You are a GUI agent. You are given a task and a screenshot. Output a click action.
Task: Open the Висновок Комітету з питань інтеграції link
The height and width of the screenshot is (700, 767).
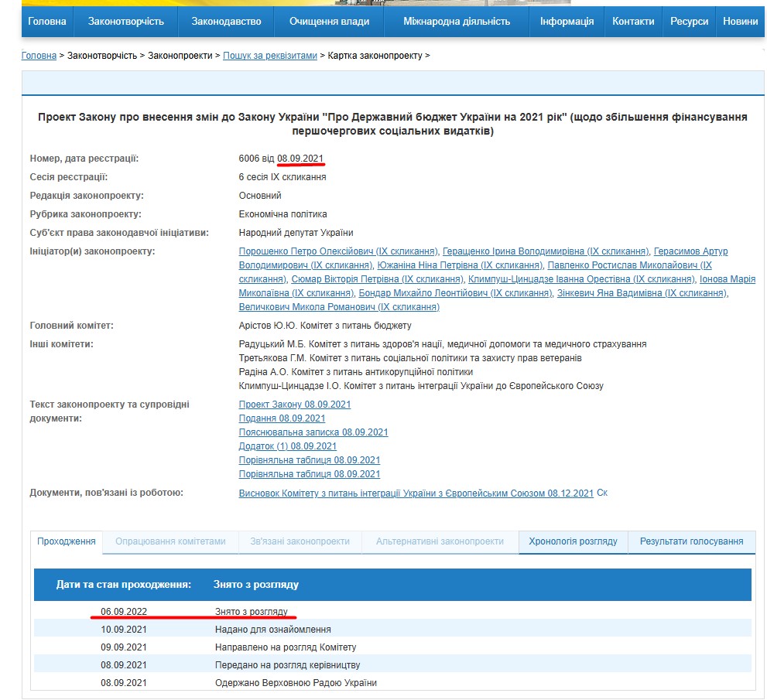(x=416, y=493)
